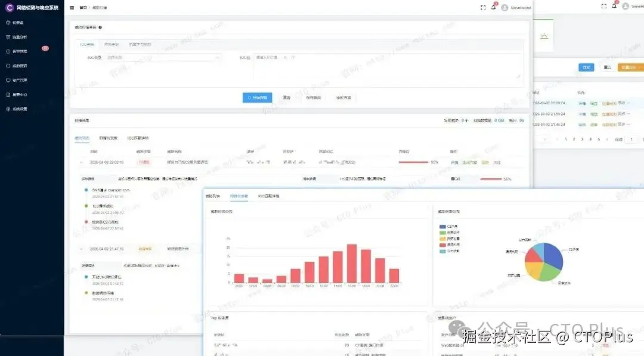Viewport: 644px width, 356px height.
Task: Expand the 22:02:16 threat row
Action: point(81,163)
